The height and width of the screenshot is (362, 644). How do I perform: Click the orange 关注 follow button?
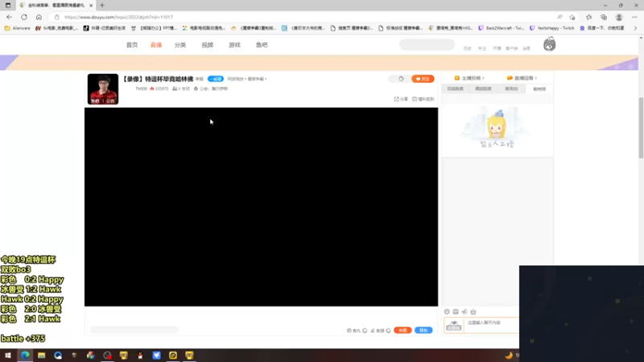tap(423, 79)
